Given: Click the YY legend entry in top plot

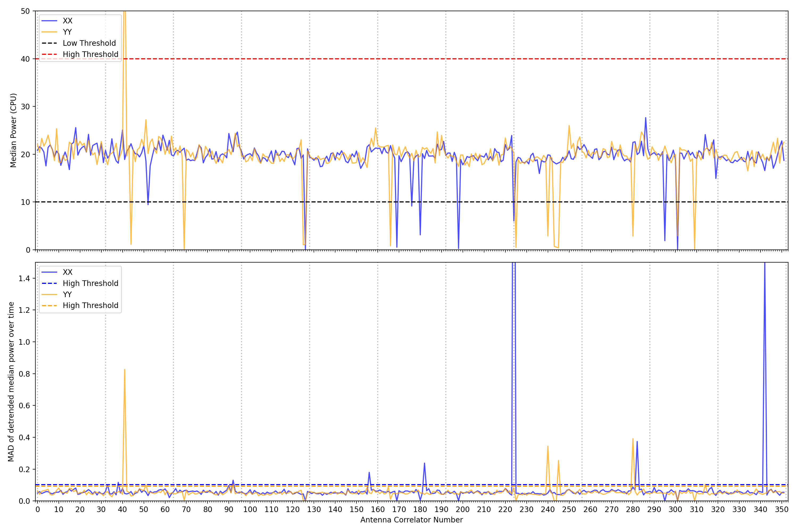Looking at the screenshot, I should pyautogui.click(x=67, y=32).
